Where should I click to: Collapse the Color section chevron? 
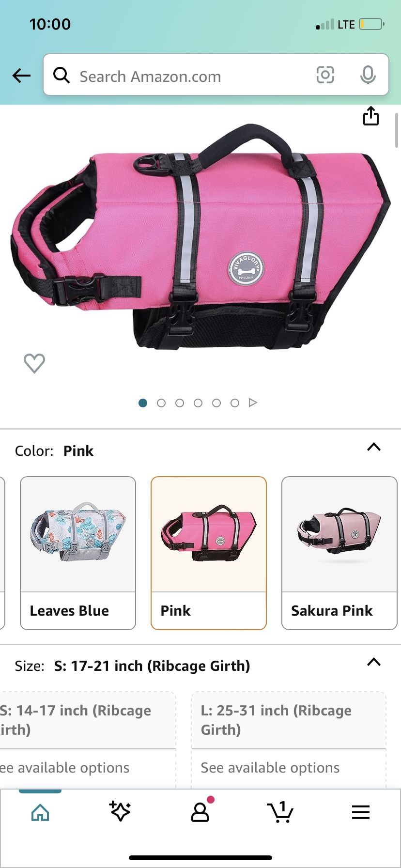(x=374, y=447)
